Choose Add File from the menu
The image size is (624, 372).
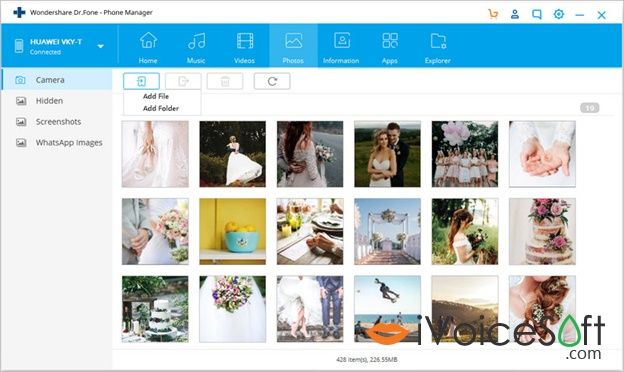(x=156, y=96)
